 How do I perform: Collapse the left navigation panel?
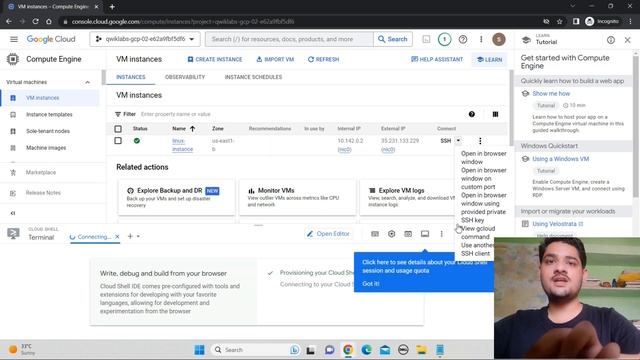(x=13, y=213)
